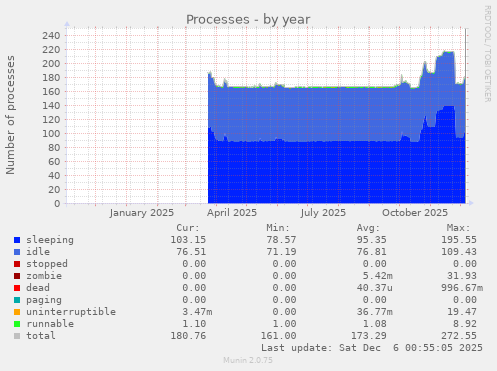Click the 'runnable' legend label
497x371 pixels.
point(50,324)
